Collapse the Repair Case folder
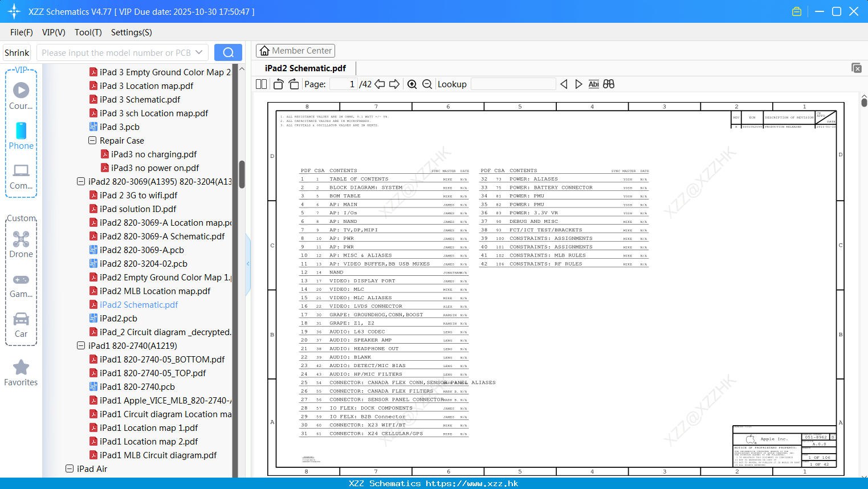Screen dimensions: 868x489 pos(92,140)
